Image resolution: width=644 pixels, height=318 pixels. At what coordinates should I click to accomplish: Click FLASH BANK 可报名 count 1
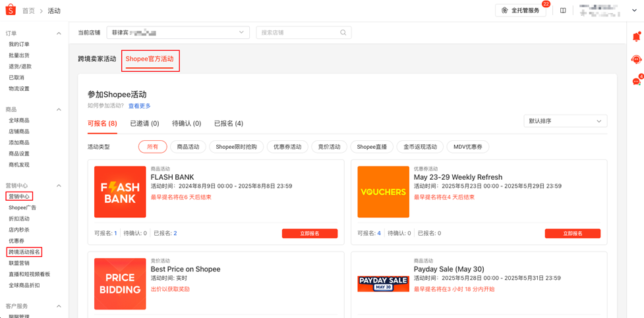(x=115, y=234)
